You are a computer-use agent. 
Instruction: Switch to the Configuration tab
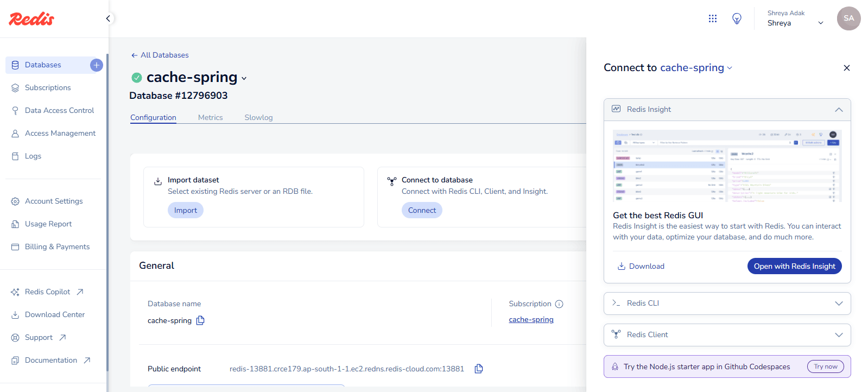pos(153,117)
